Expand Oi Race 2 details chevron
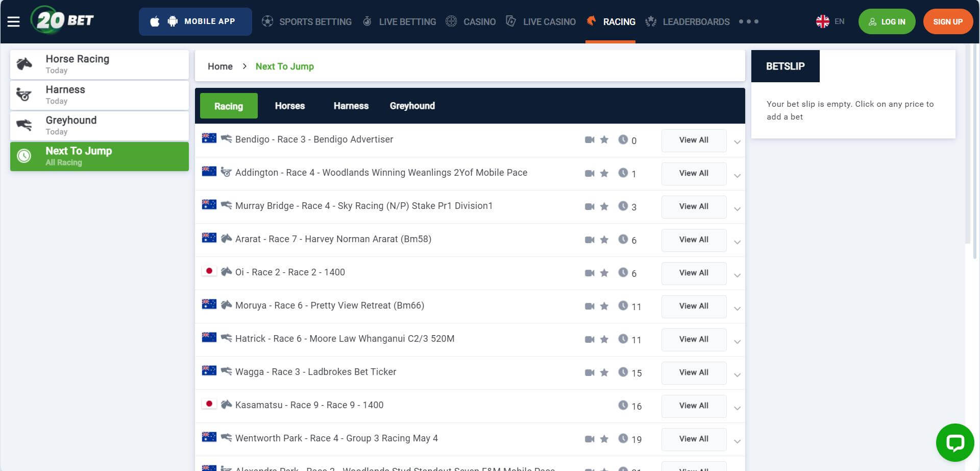The width and height of the screenshot is (980, 471). (x=737, y=275)
